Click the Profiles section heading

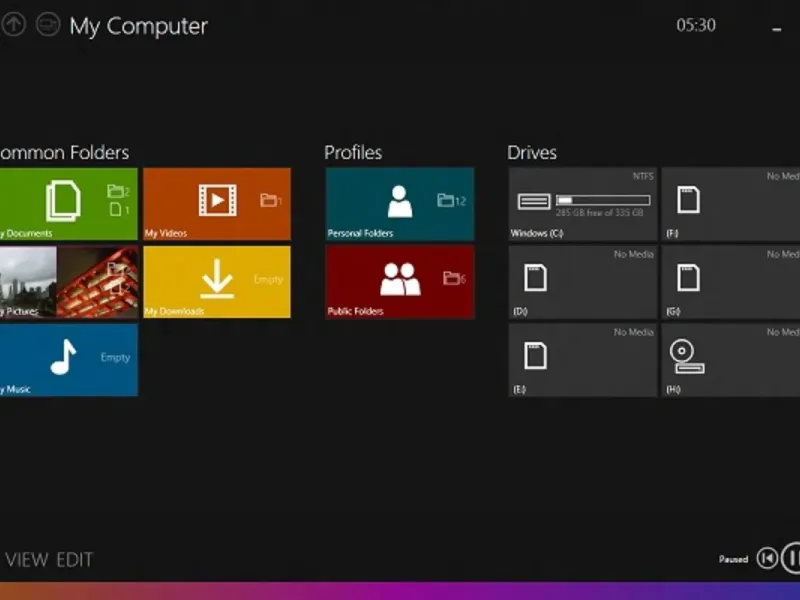[353, 153]
